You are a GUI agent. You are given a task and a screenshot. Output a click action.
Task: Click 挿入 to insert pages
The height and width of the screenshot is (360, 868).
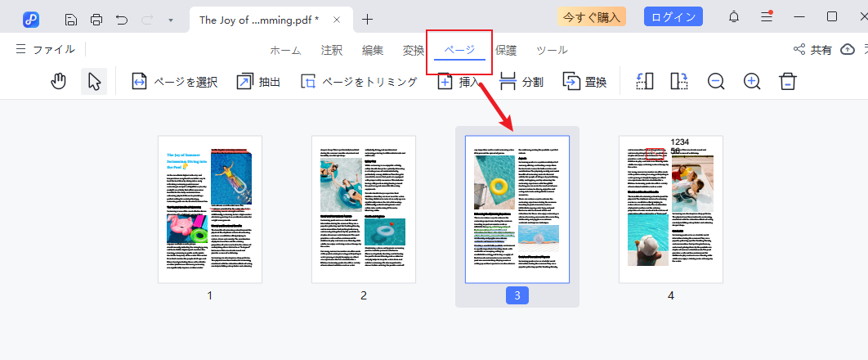(x=459, y=82)
